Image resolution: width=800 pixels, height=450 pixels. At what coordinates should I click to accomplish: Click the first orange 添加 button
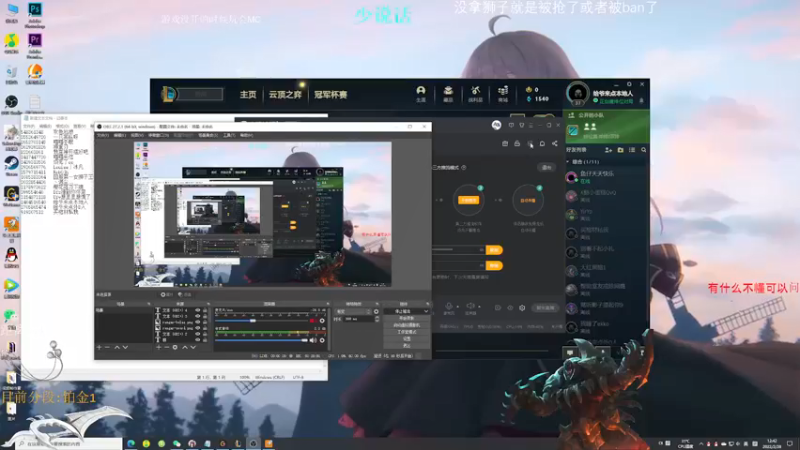pyautogui.click(x=494, y=250)
